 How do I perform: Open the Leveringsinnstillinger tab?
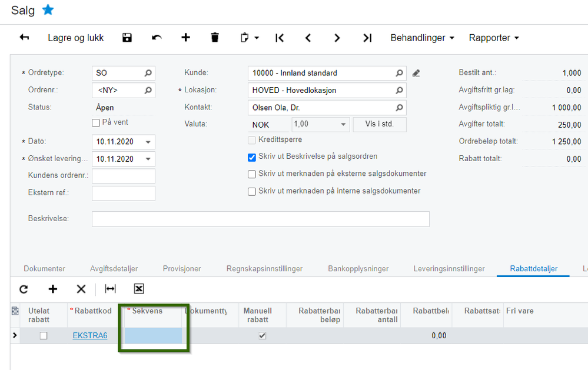(449, 269)
